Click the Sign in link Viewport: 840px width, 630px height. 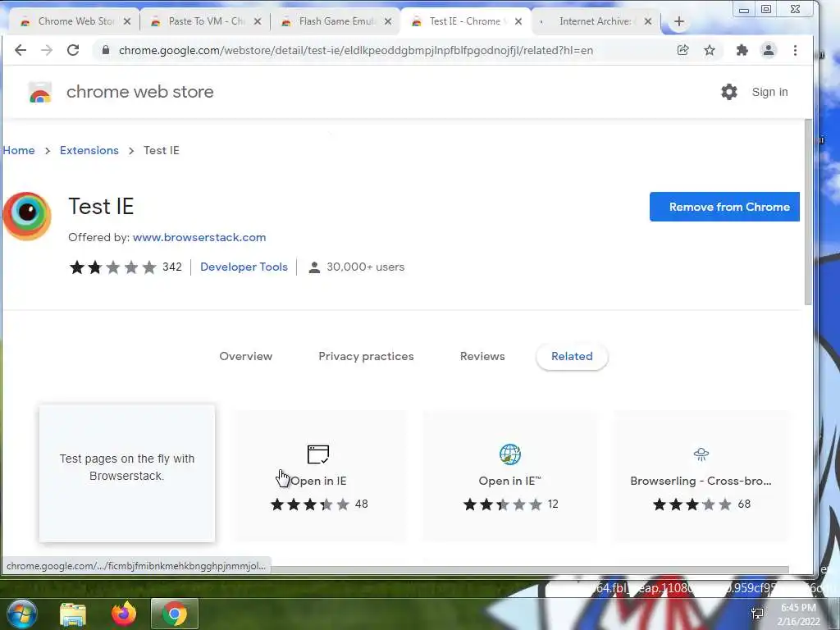[x=769, y=92]
